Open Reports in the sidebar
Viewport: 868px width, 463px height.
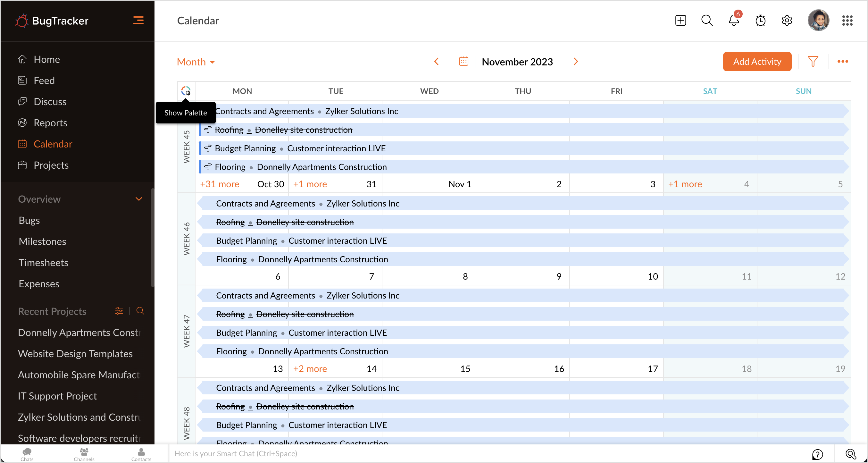[x=51, y=123]
